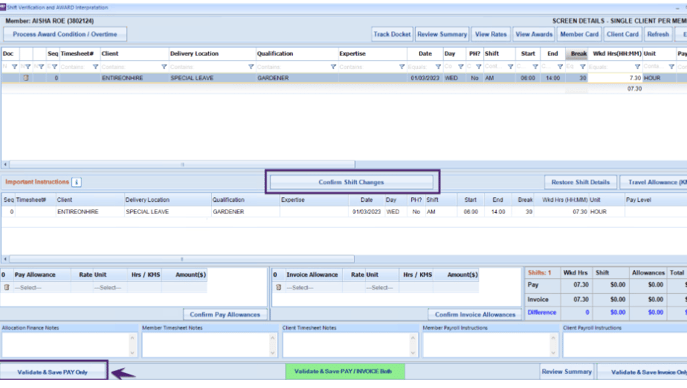Click the delete icon in Invoice Allowance row

click(278, 288)
